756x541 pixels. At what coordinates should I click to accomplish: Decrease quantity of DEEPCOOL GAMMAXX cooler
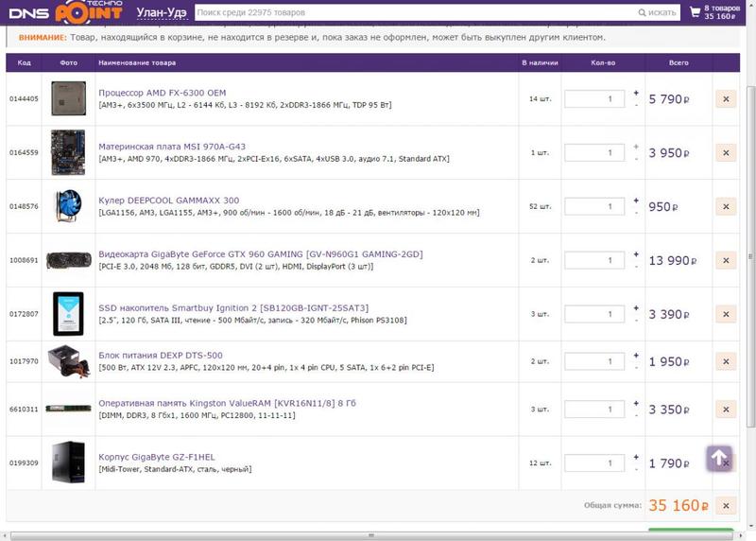pos(636,213)
